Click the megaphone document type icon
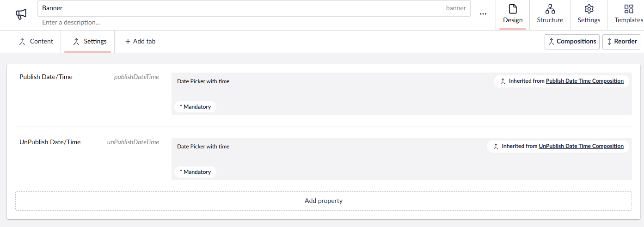644x227 pixels. point(21,14)
